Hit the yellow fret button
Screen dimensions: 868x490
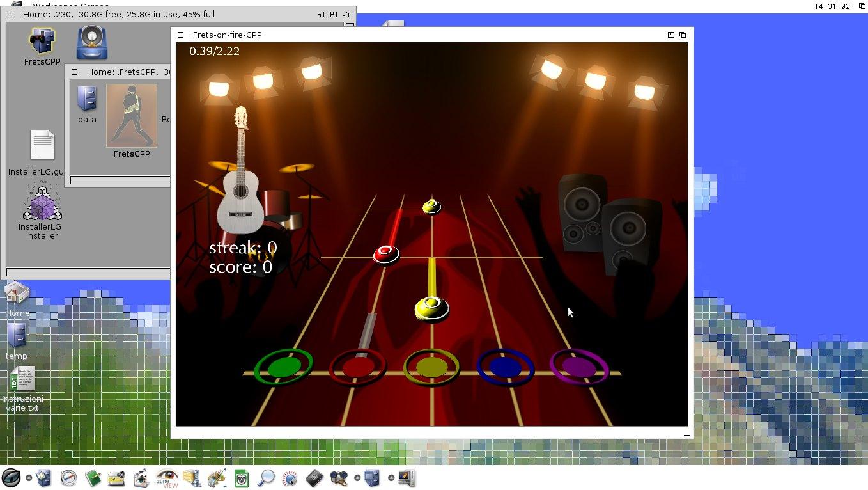(431, 367)
